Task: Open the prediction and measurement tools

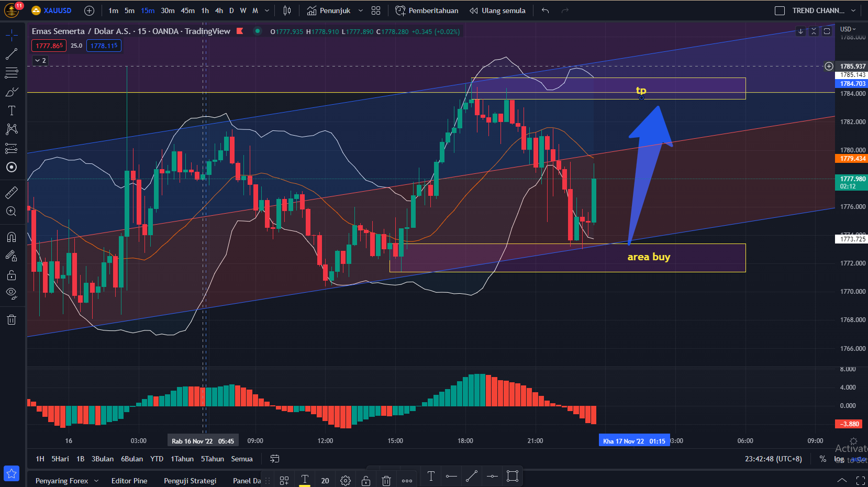Action: pyautogui.click(x=12, y=149)
